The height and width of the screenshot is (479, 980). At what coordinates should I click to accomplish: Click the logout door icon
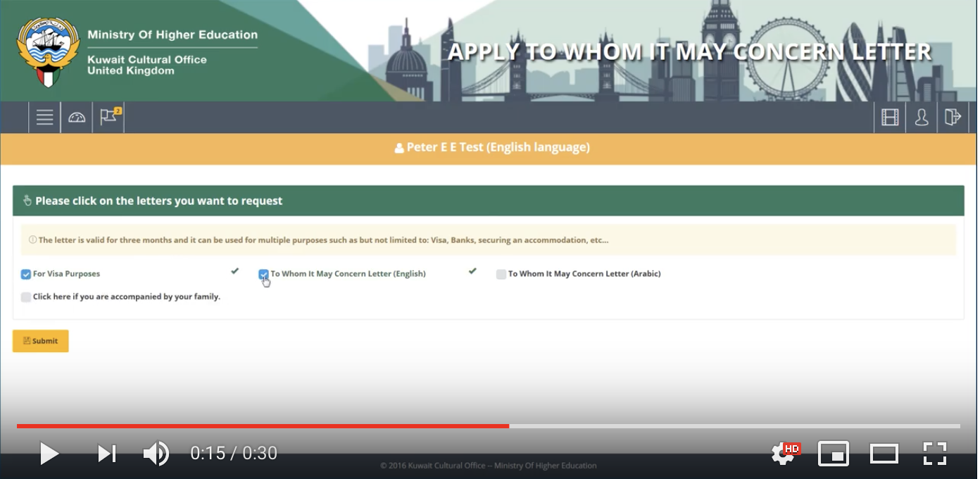tap(953, 118)
